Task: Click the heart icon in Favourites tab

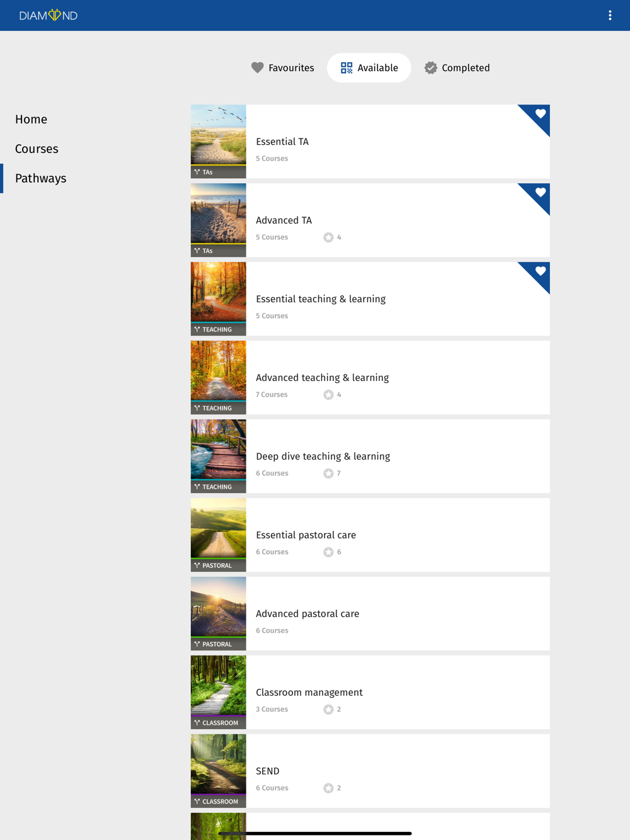Action: pyautogui.click(x=257, y=67)
